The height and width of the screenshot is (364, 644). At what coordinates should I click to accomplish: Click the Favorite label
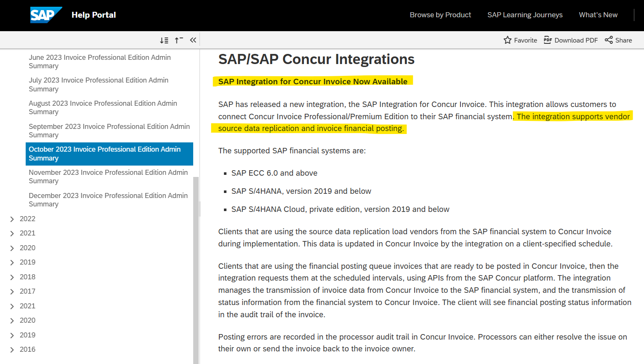(x=525, y=40)
